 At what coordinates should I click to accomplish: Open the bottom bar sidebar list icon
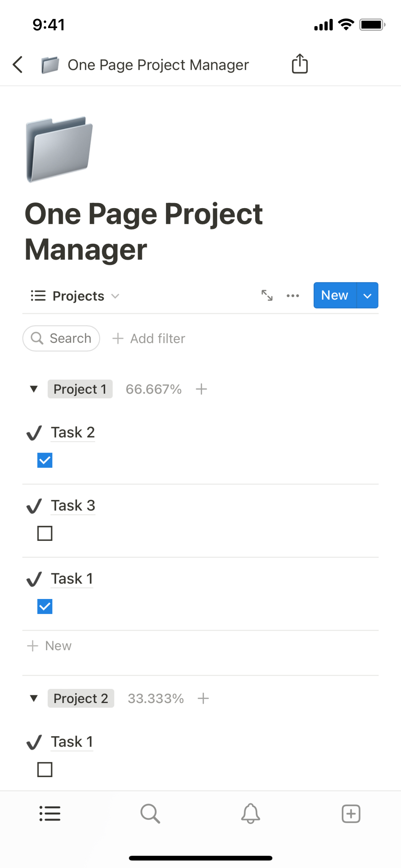coord(50,813)
